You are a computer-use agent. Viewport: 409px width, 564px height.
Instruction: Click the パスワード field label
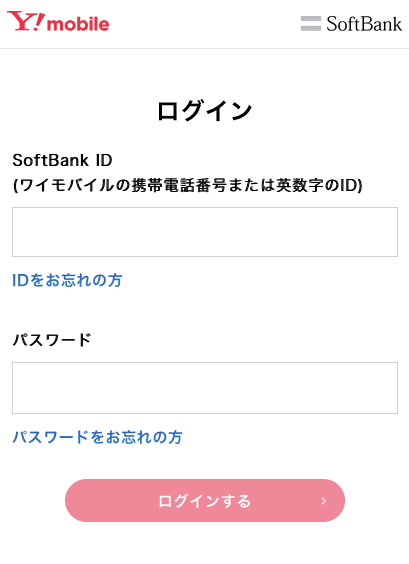tap(52, 340)
